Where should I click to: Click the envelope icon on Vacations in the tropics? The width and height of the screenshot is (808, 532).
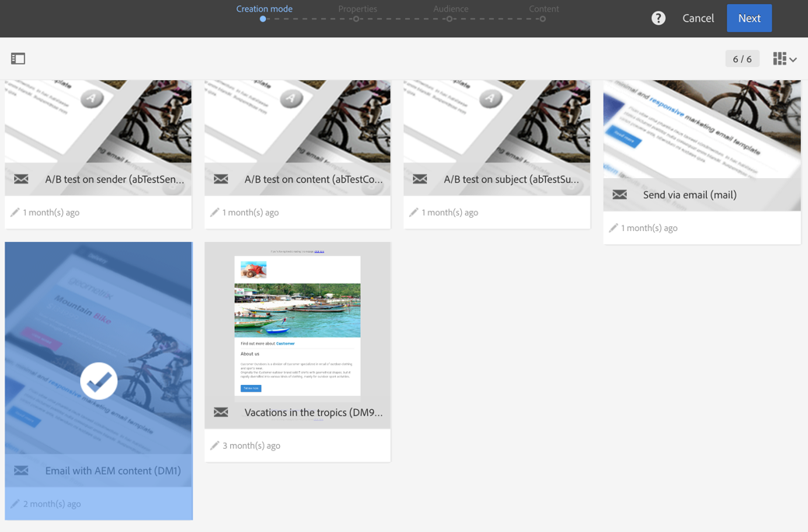[220, 412]
